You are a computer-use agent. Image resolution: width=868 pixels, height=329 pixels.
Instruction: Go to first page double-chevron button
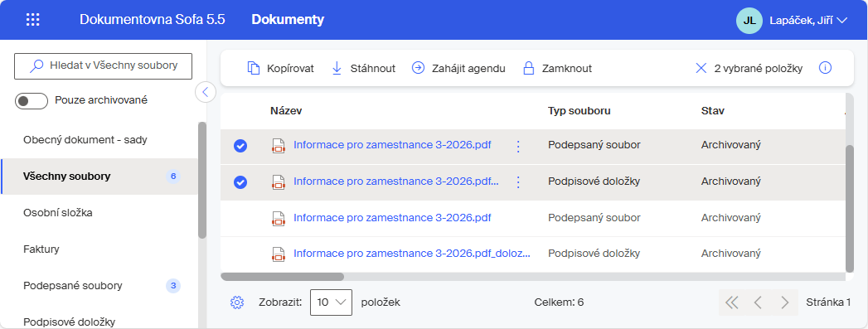732,302
